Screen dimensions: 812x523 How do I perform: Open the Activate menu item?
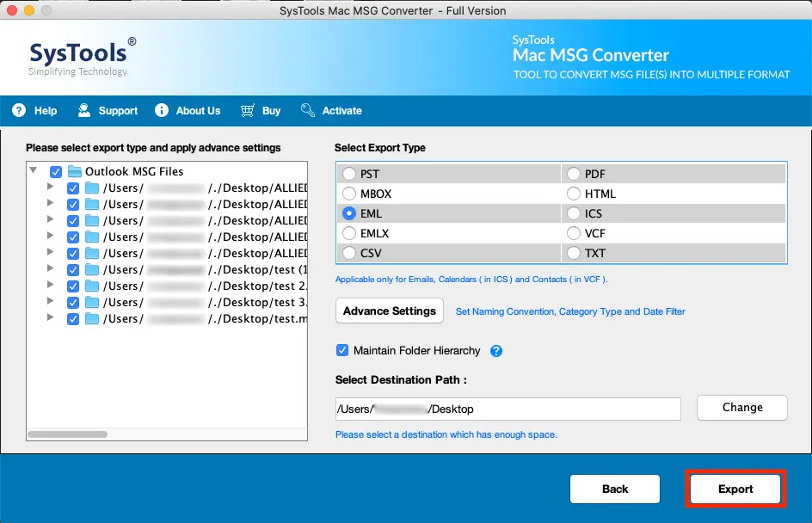[332, 110]
